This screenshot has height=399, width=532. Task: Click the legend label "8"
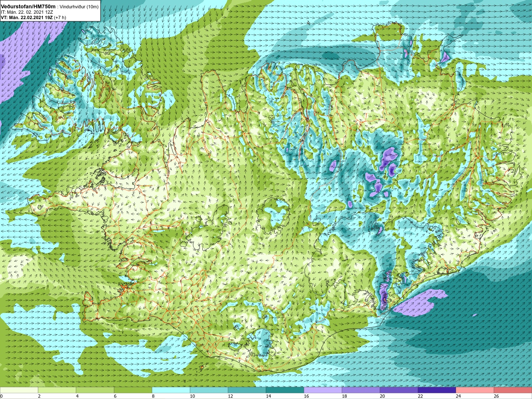pyautogui.click(x=153, y=397)
